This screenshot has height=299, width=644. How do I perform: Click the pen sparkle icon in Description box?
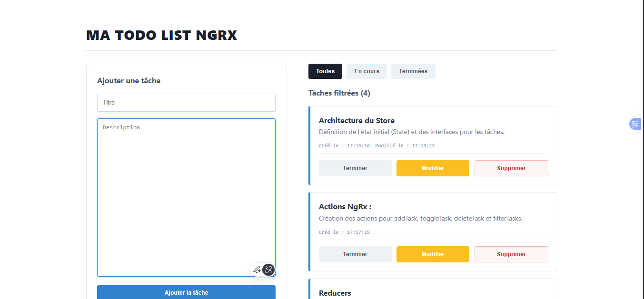point(257,270)
